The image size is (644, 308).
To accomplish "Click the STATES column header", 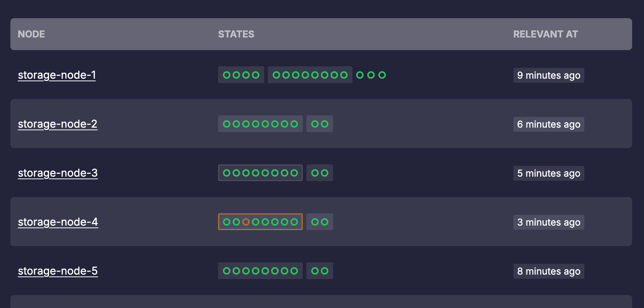I will pyautogui.click(x=236, y=34).
